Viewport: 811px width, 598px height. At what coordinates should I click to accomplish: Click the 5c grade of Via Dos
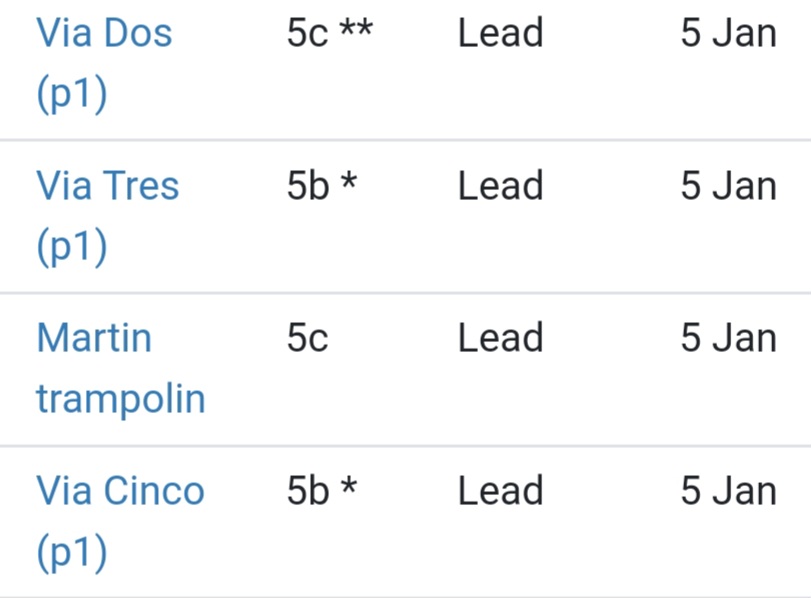click(307, 33)
